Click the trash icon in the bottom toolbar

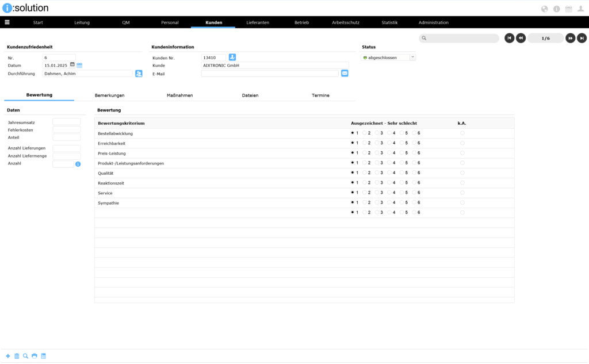pos(17,356)
